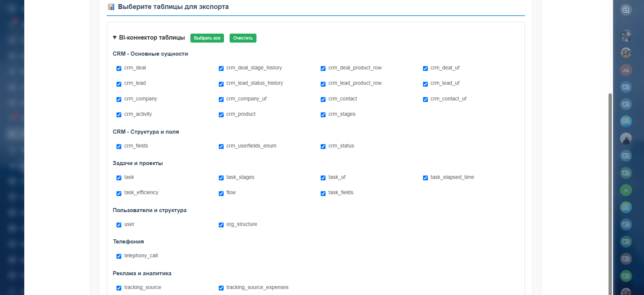644x295 pixels.
Task: Click the yellow chat bubble icon in the sidebar
Action: point(626,121)
